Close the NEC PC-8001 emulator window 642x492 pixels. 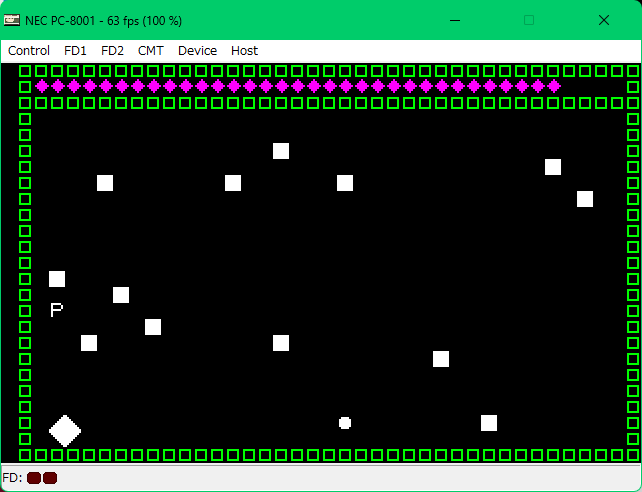click(604, 20)
